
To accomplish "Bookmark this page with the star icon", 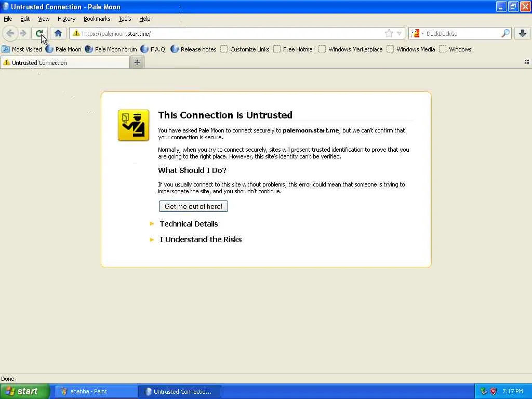I will click(x=389, y=33).
